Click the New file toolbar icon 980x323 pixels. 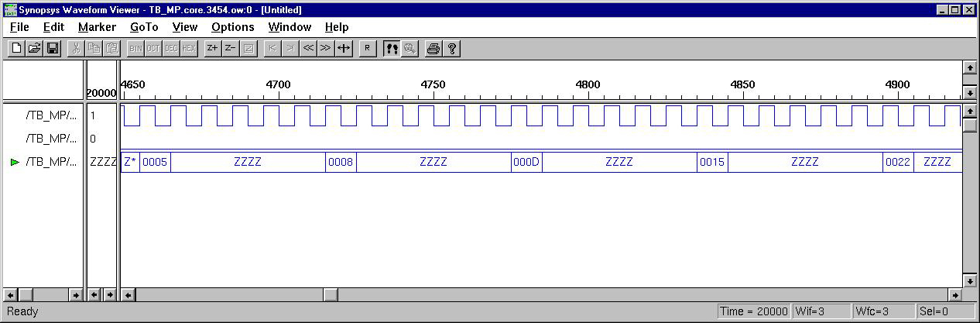(17, 48)
